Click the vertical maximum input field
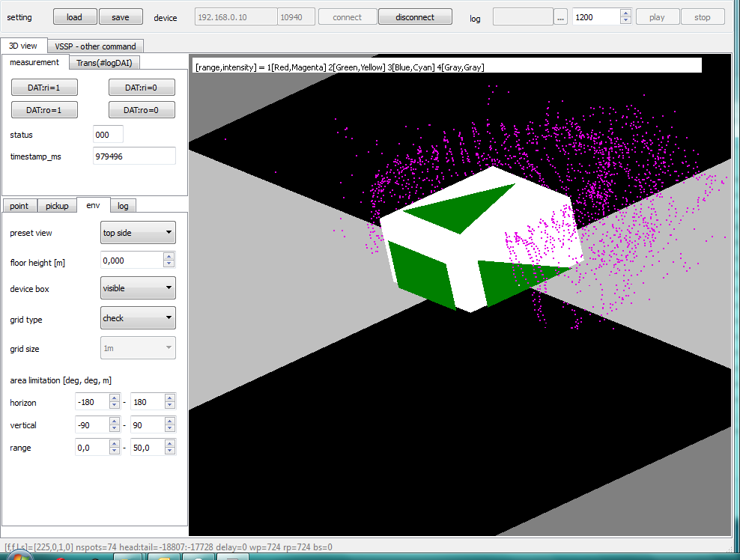Image resolution: width=740 pixels, height=560 pixels. click(x=147, y=425)
